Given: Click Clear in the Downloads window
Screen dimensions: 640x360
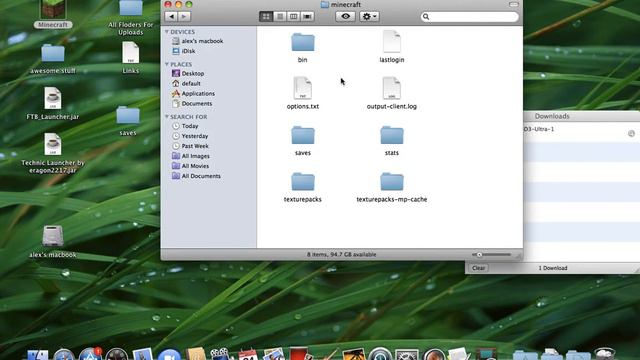Looking at the screenshot, I should (478, 268).
